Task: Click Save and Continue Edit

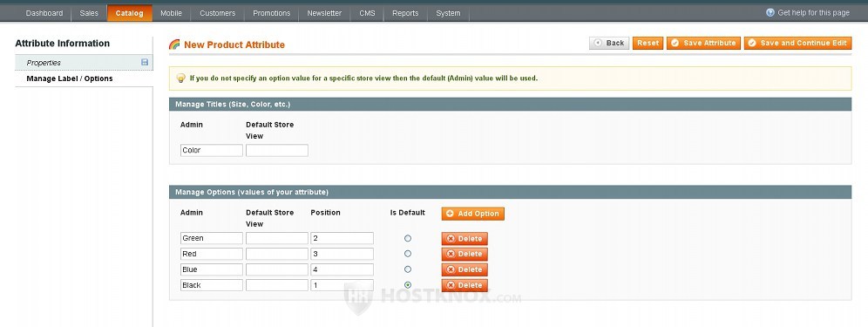Action: click(x=797, y=44)
